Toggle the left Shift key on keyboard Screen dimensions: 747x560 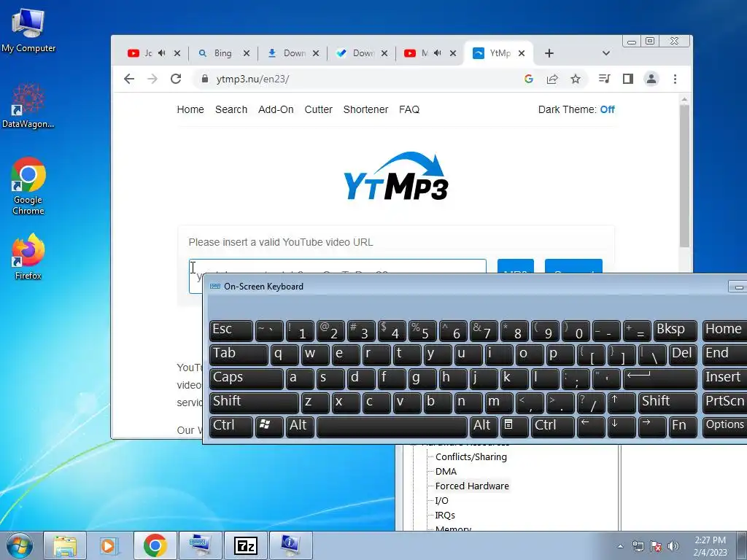(253, 402)
